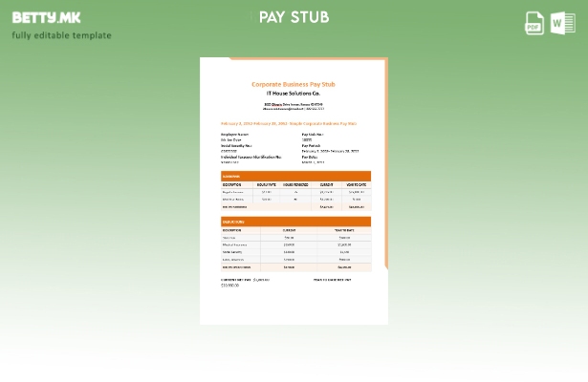588x382 pixels.
Task: Click the BETTY.MK logo
Action: 46,17
